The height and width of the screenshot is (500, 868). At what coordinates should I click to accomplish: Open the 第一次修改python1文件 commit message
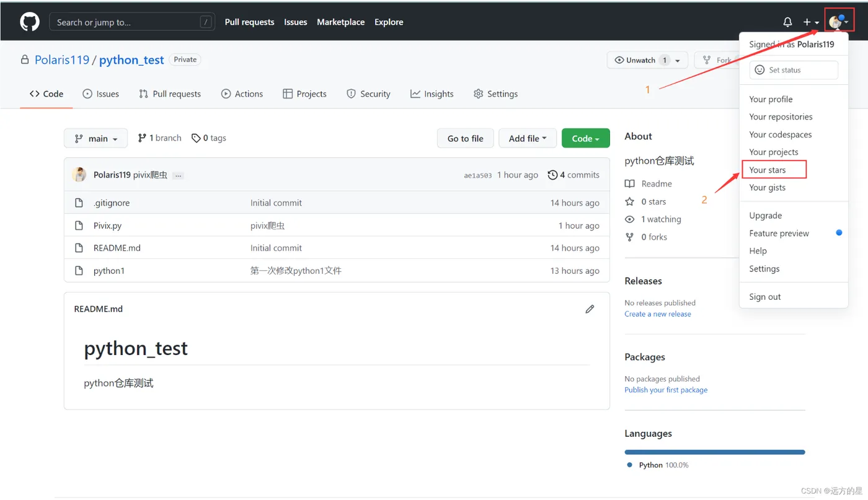(296, 271)
